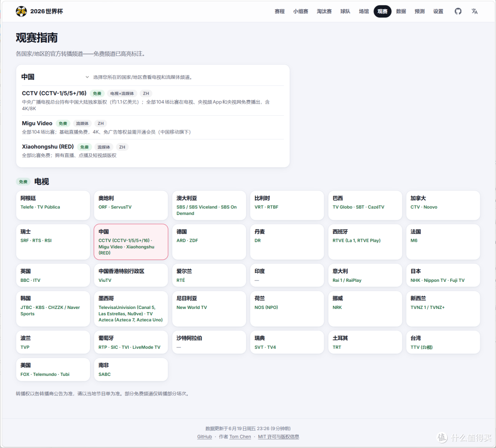
Task: Select the 奥地利 broadcaster card
Action: 131,205
